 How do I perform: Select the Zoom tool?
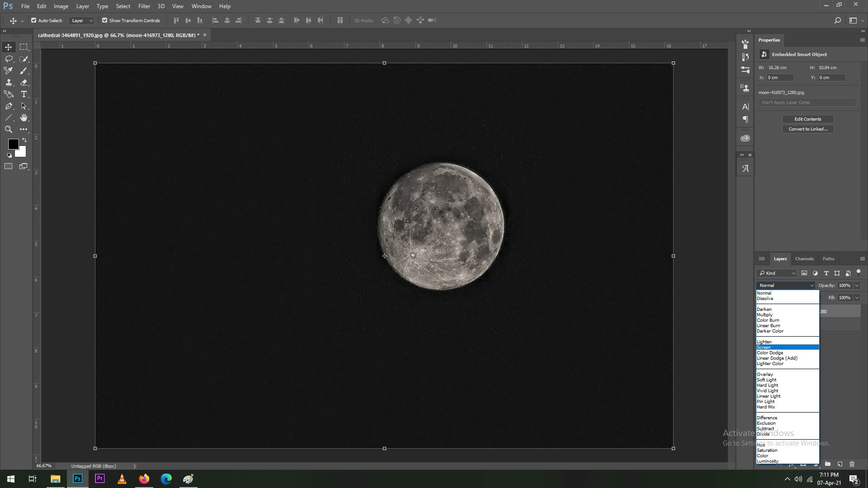[x=9, y=129]
